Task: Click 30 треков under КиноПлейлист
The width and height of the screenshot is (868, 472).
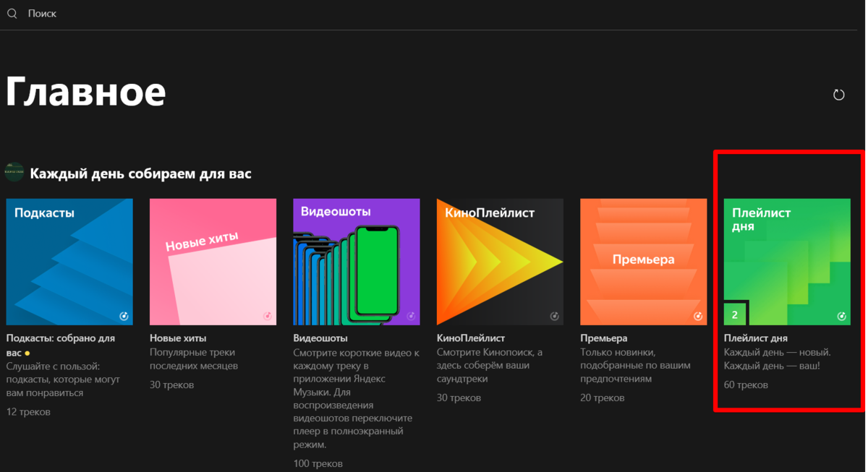Action: click(x=459, y=398)
